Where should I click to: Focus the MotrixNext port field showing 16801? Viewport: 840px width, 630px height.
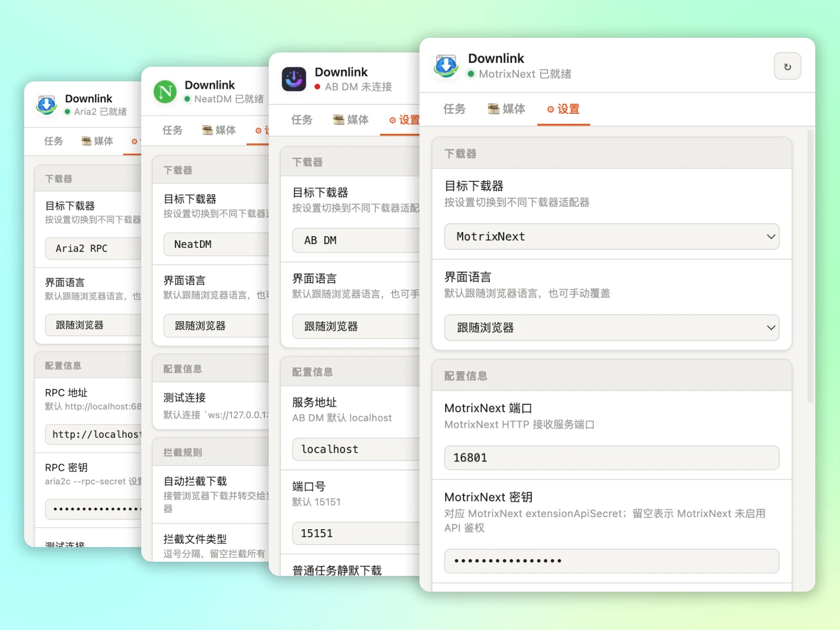click(x=611, y=458)
